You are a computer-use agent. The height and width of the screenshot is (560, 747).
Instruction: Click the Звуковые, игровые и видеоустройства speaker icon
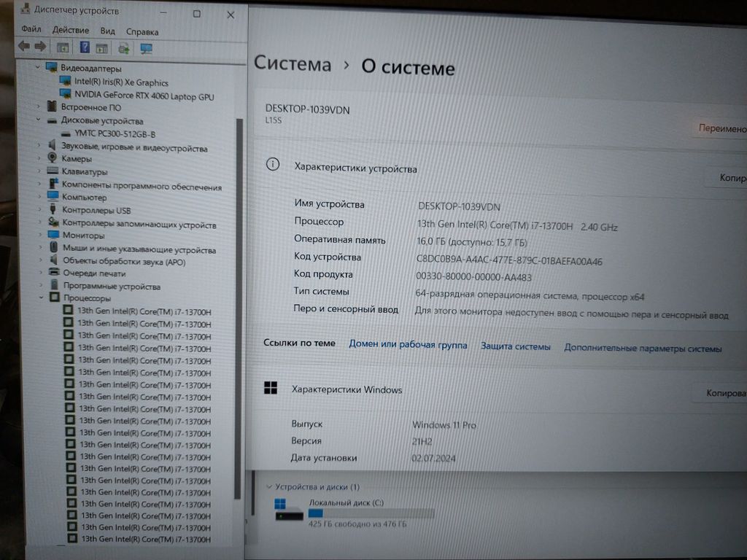pos(53,145)
